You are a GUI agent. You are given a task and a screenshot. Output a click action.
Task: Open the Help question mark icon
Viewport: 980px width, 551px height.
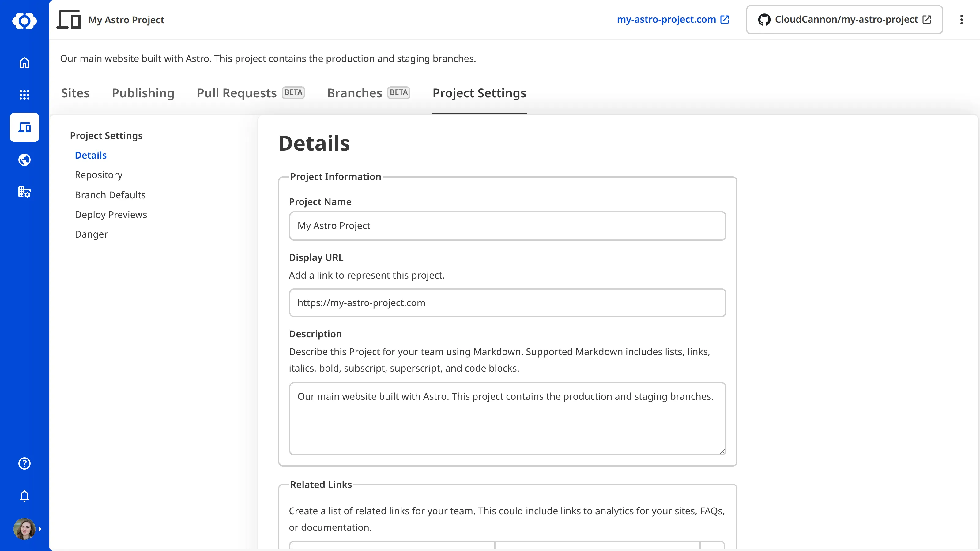click(x=24, y=463)
